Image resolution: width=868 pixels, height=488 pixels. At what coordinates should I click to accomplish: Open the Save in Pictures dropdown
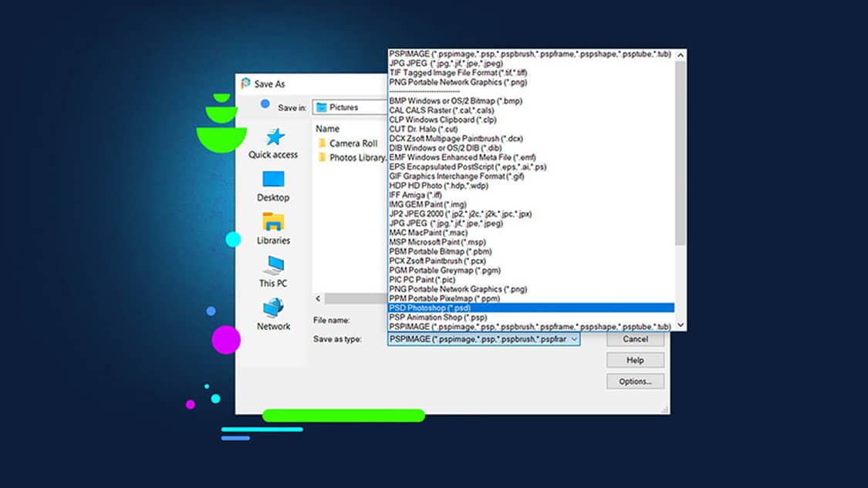(350, 107)
